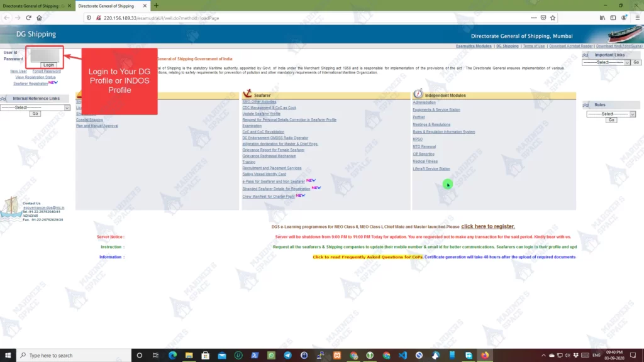Open e-Pass for Seafarer and Non Seafarer
This screenshot has height=362, width=644.
click(x=274, y=182)
